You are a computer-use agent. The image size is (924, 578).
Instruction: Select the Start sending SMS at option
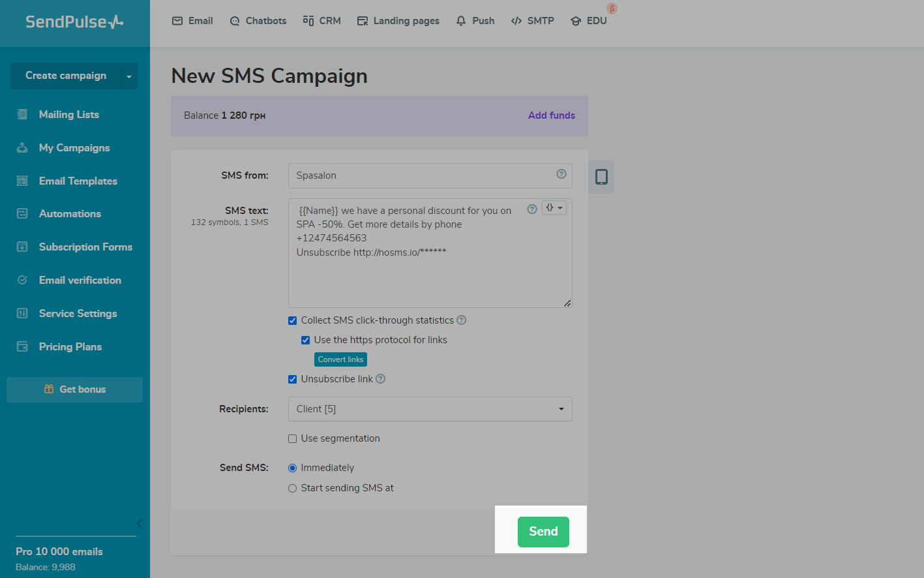(293, 488)
